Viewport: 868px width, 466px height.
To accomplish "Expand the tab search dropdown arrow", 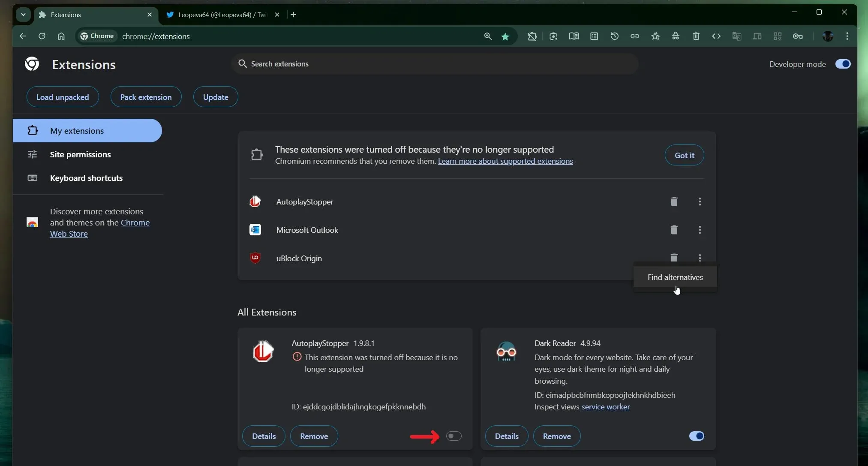I will 23,15.
